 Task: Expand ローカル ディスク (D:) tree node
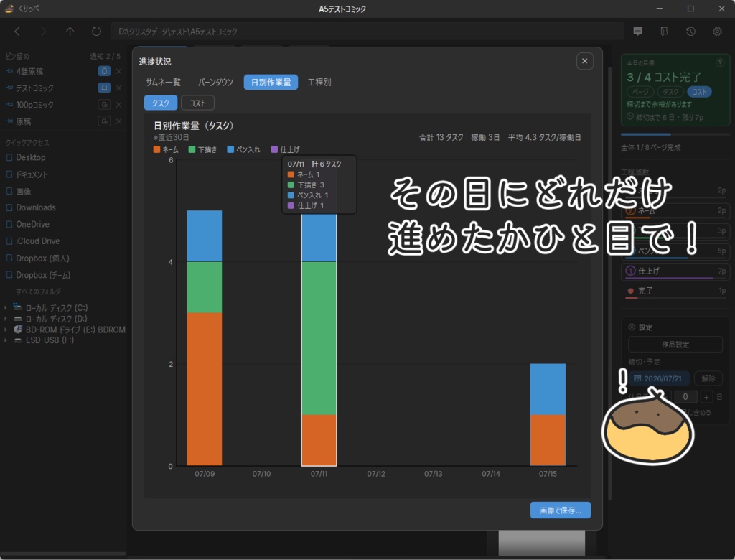pyautogui.click(x=5, y=319)
